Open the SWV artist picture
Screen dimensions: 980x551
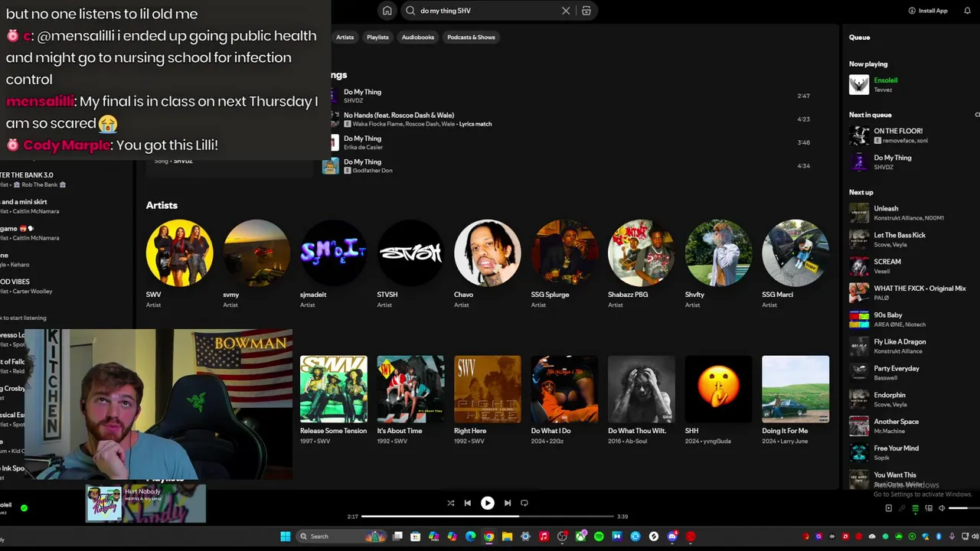click(179, 253)
